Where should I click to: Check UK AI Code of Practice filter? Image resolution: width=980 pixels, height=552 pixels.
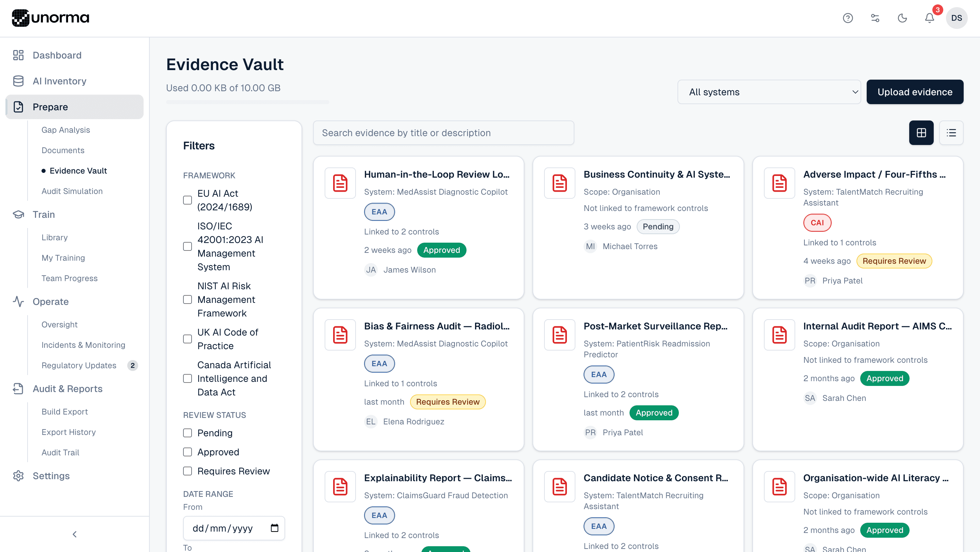pos(187,339)
